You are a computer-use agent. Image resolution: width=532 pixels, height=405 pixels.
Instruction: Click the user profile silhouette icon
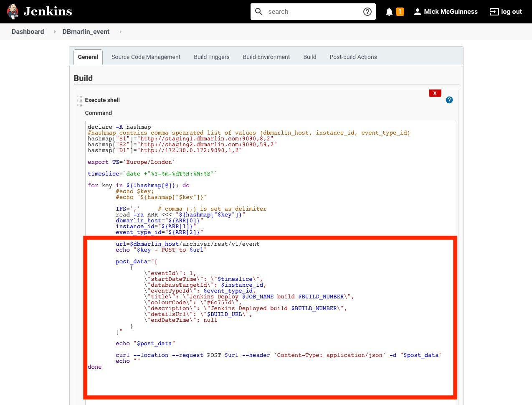(417, 12)
